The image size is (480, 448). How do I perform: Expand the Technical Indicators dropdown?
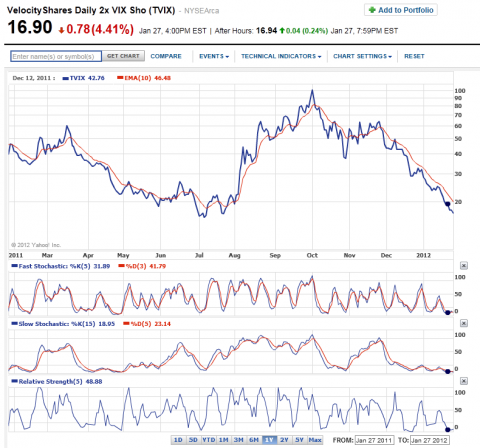pyautogui.click(x=281, y=56)
